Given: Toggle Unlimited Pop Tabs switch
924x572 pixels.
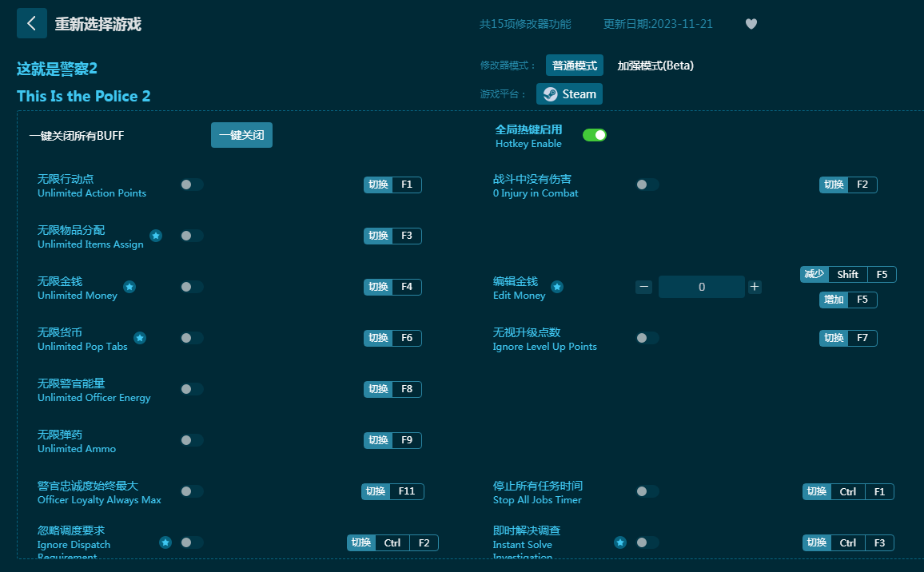Looking at the screenshot, I should pos(192,338).
